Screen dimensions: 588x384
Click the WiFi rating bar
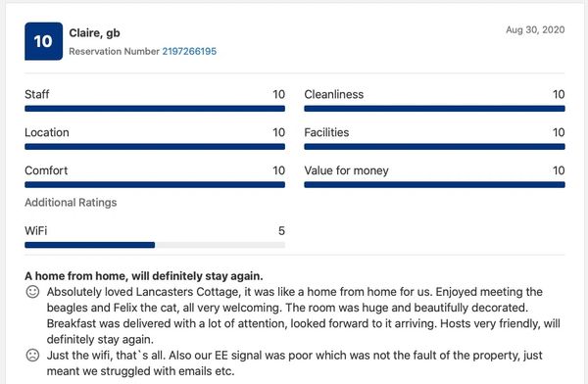[x=155, y=245]
